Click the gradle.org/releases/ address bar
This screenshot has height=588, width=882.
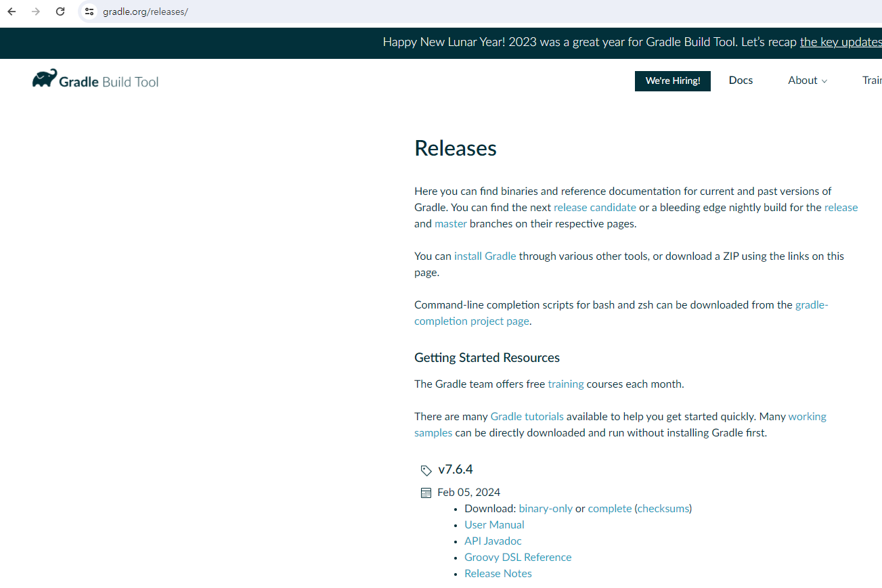[145, 12]
